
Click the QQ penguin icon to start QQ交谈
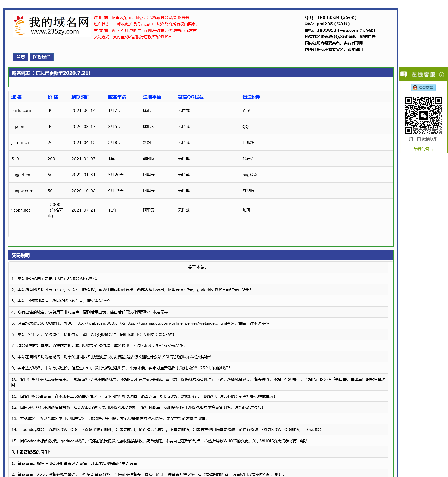point(415,88)
